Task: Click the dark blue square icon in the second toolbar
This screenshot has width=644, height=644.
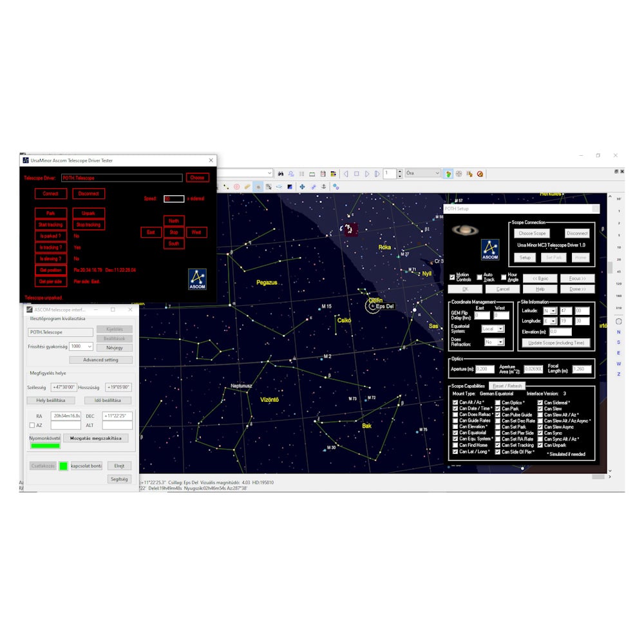Action: pyautogui.click(x=290, y=187)
